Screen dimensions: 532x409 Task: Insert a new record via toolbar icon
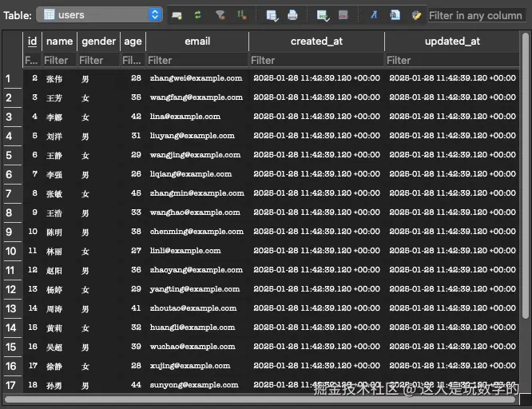click(x=323, y=15)
